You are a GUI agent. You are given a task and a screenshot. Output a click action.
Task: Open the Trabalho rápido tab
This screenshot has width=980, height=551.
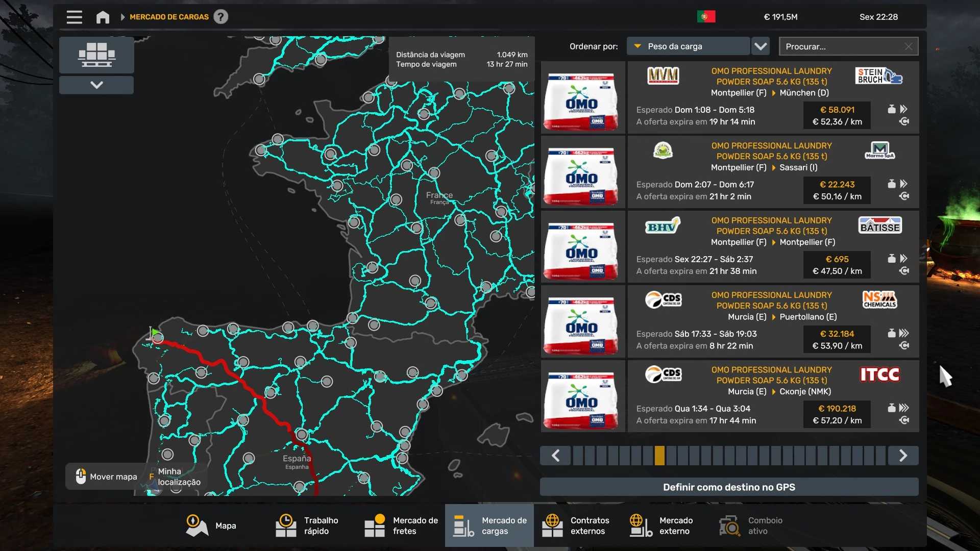[307, 525]
